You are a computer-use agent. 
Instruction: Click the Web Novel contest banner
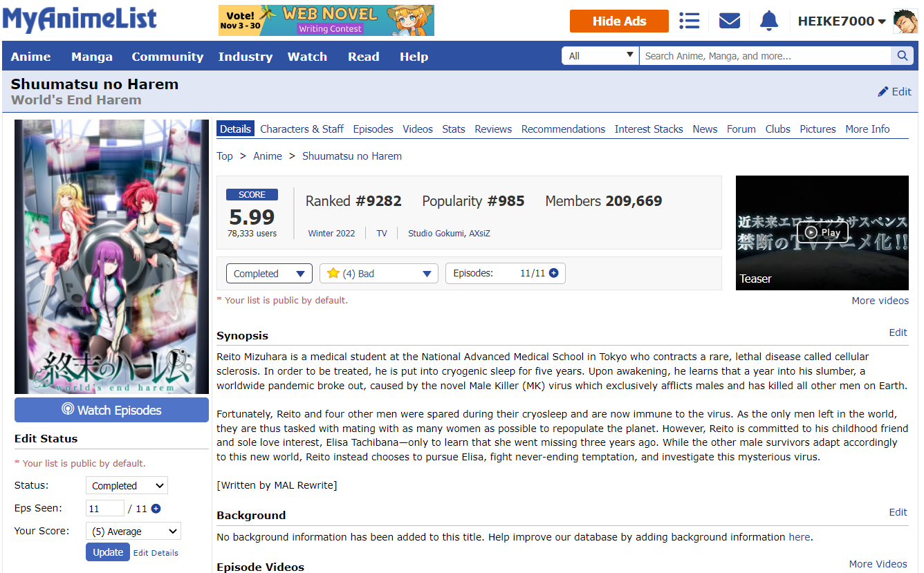coord(326,21)
